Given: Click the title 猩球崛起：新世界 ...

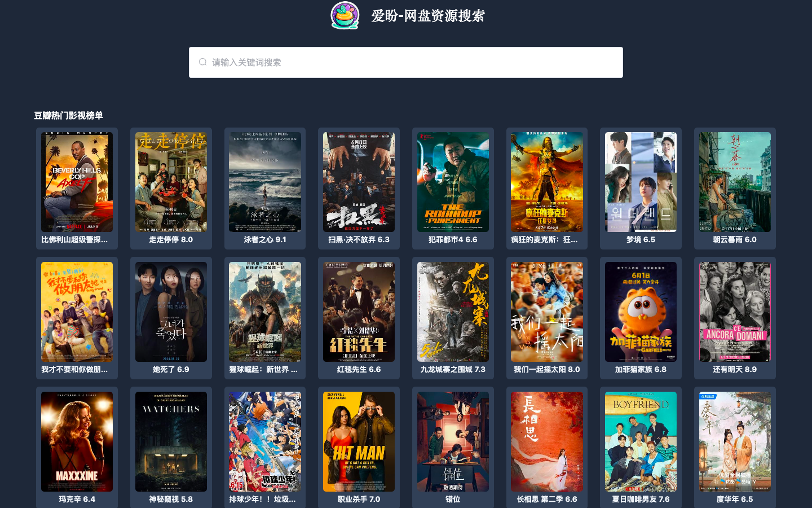Looking at the screenshot, I should (263, 369).
